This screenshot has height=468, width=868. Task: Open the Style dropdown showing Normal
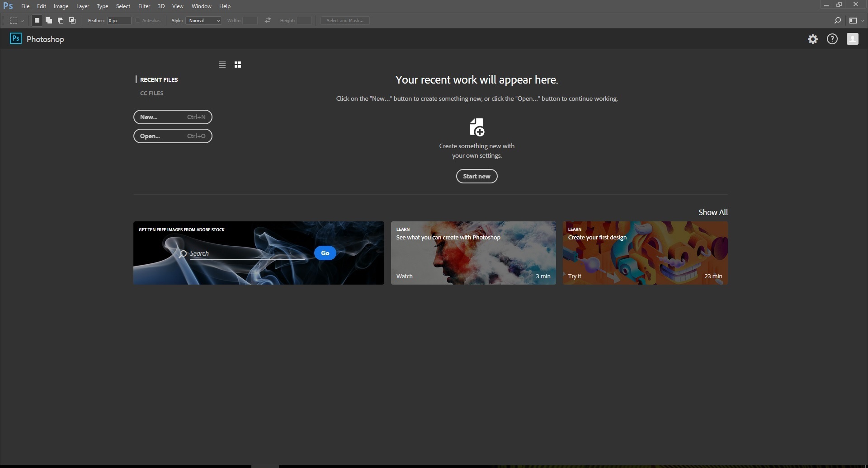tap(203, 20)
